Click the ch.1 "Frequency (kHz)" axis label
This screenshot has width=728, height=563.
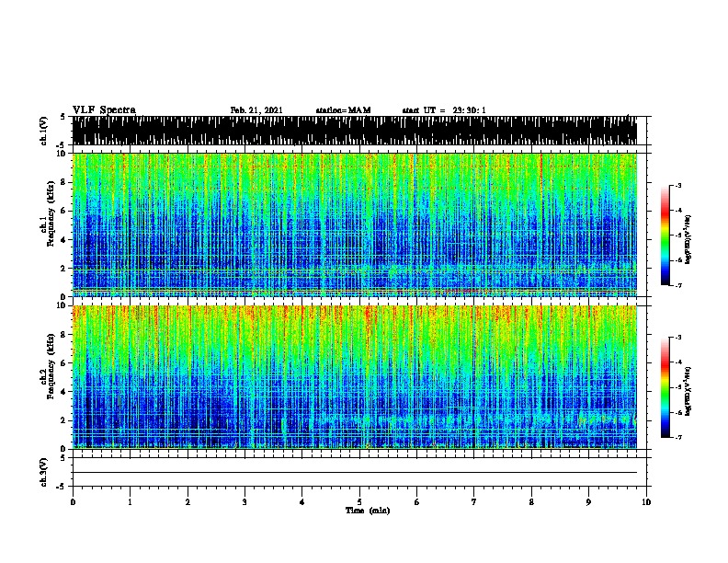51,213
